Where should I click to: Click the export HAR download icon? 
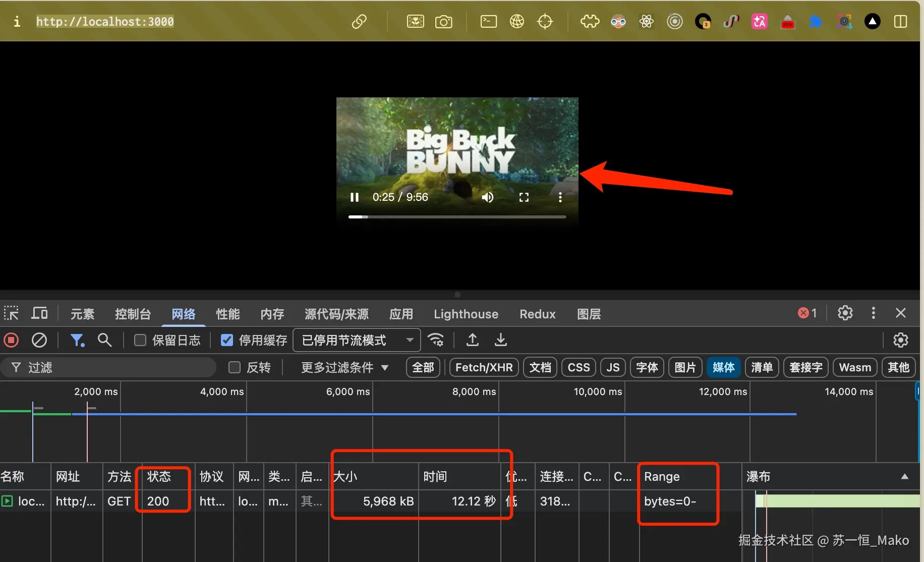click(500, 340)
